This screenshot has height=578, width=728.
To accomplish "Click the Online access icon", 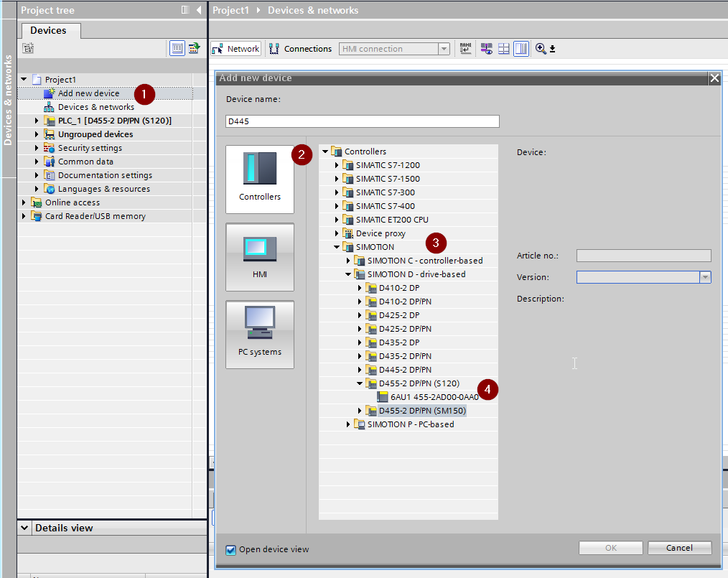I will (36, 202).
